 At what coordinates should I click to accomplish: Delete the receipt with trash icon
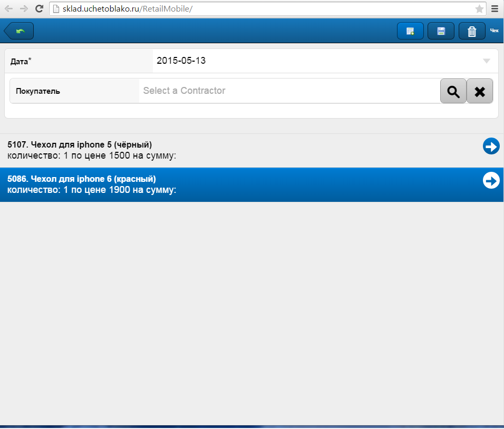point(472,31)
